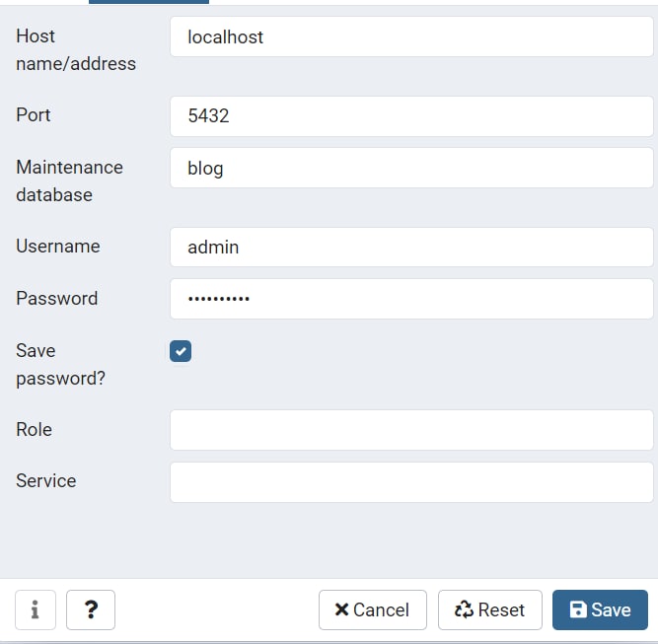Viewport: 658px width, 644px height.
Task: Click the Host name/address label
Action: [76, 49]
